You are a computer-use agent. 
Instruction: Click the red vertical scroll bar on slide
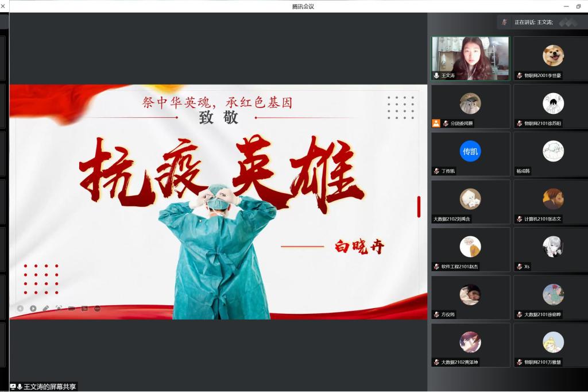(419, 206)
